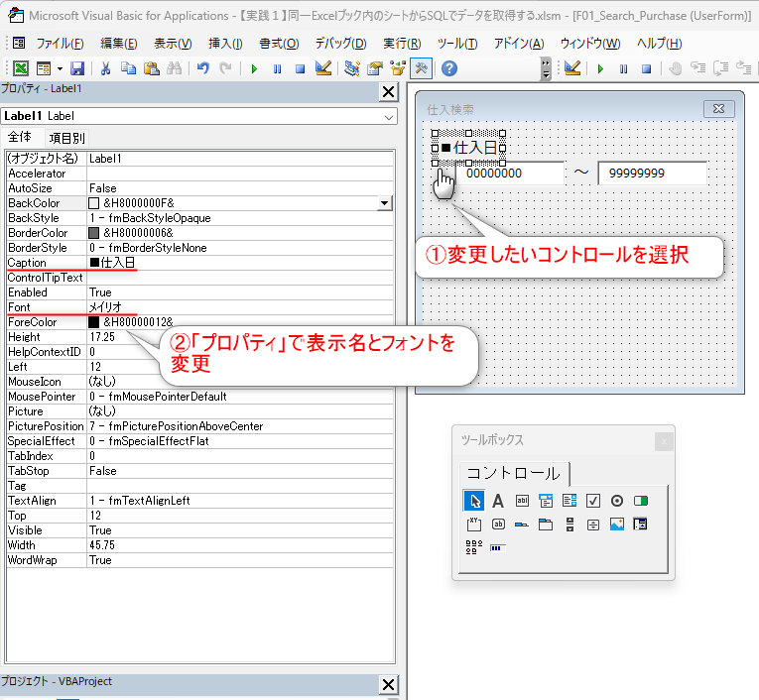The height and width of the screenshot is (700, 759).
Task: Click the Cut scissors icon
Action: click(x=105, y=68)
